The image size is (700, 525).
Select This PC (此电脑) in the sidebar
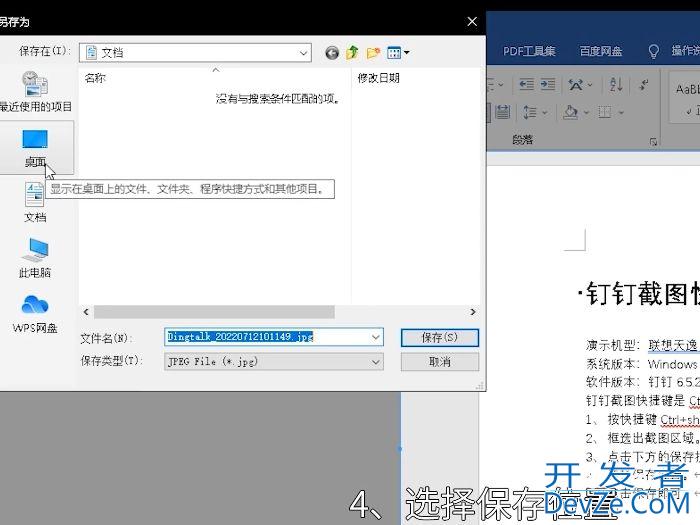coord(35,258)
